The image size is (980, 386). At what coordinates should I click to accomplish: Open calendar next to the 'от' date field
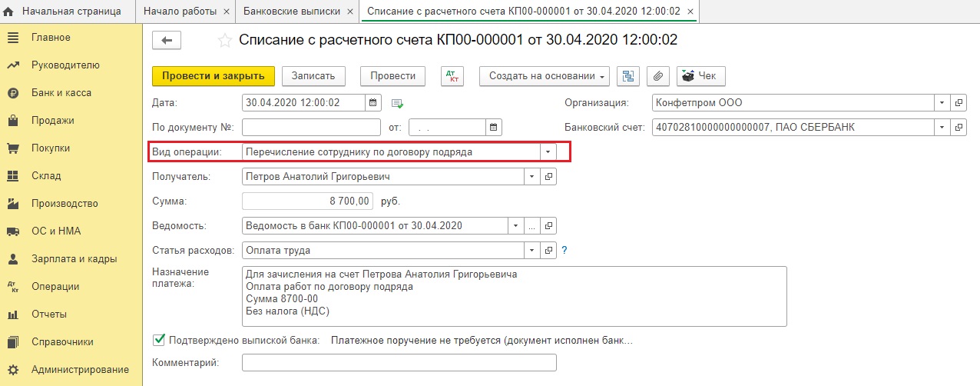click(494, 127)
